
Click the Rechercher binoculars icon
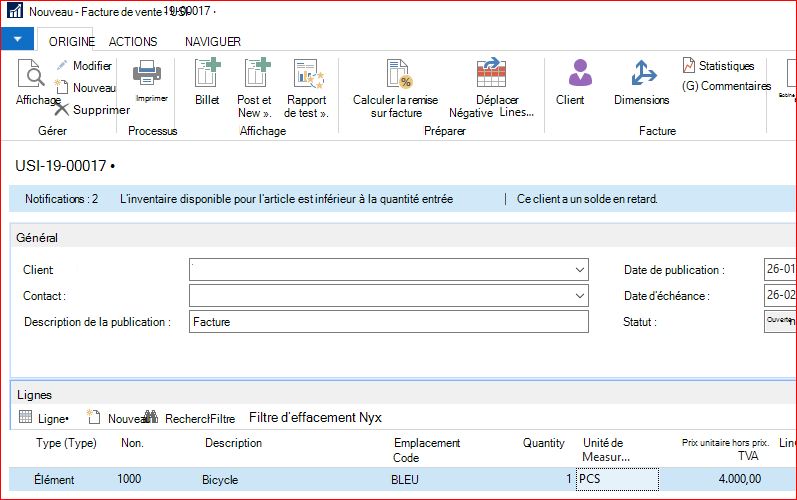pos(151,417)
